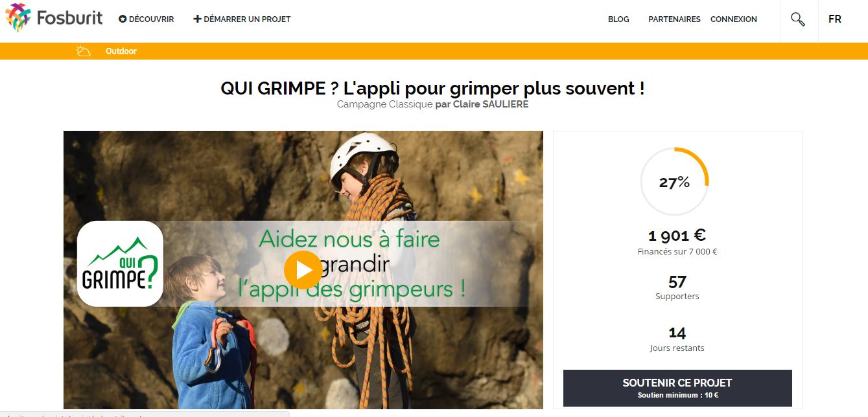Open the search magnifier icon
The image size is (868, 417).
[798, 19]
